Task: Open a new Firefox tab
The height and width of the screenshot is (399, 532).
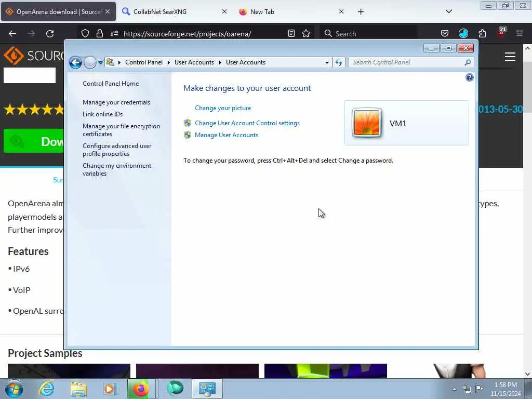Action: [361, 12]
